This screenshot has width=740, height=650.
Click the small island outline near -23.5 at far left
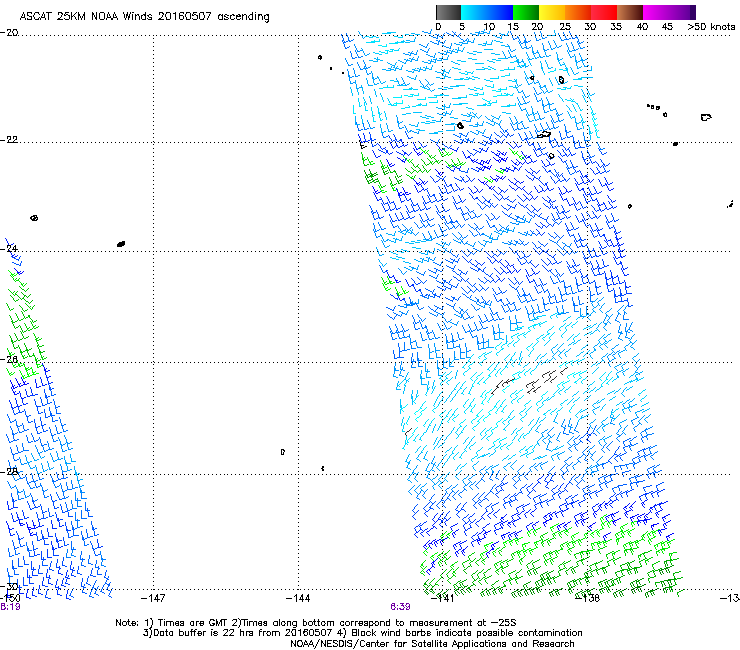(34, 218)
